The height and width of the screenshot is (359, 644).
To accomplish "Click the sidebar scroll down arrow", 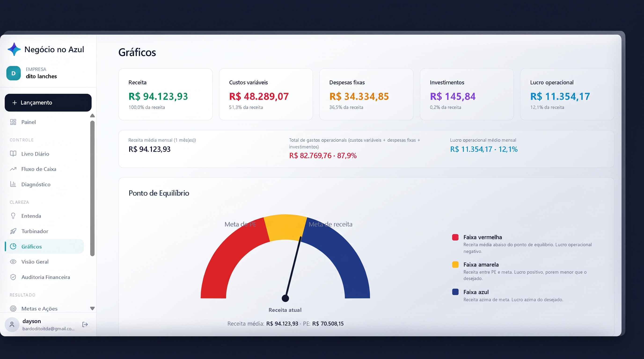I will point(92,309).
